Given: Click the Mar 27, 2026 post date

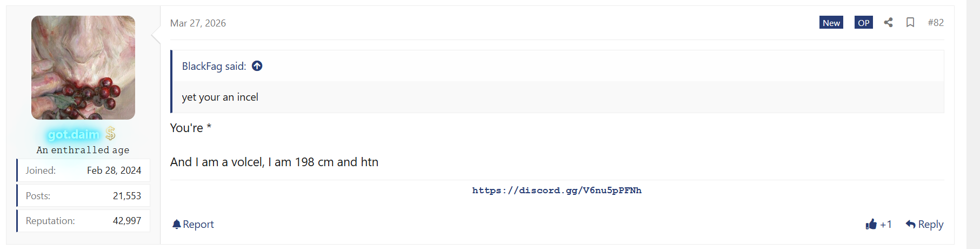Looking at the screenshot, I should coord(198,23).
